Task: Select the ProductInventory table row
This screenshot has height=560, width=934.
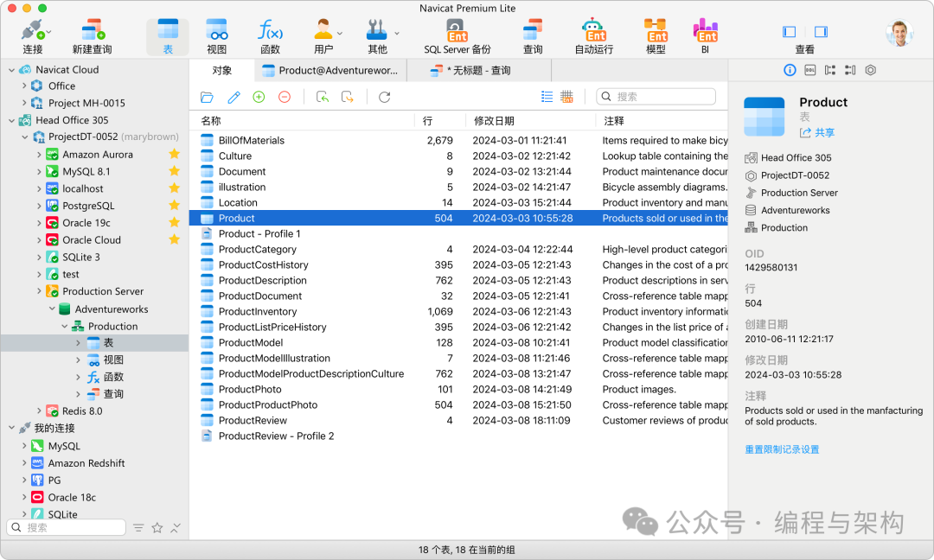Action: click(x=458, y=311)
